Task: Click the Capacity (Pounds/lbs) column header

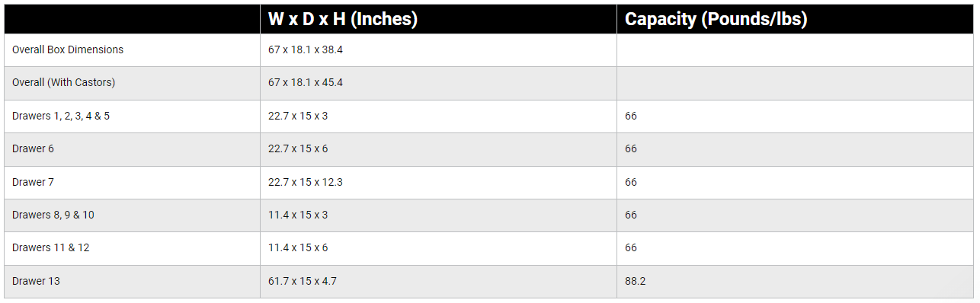Action: coord(716,20)
